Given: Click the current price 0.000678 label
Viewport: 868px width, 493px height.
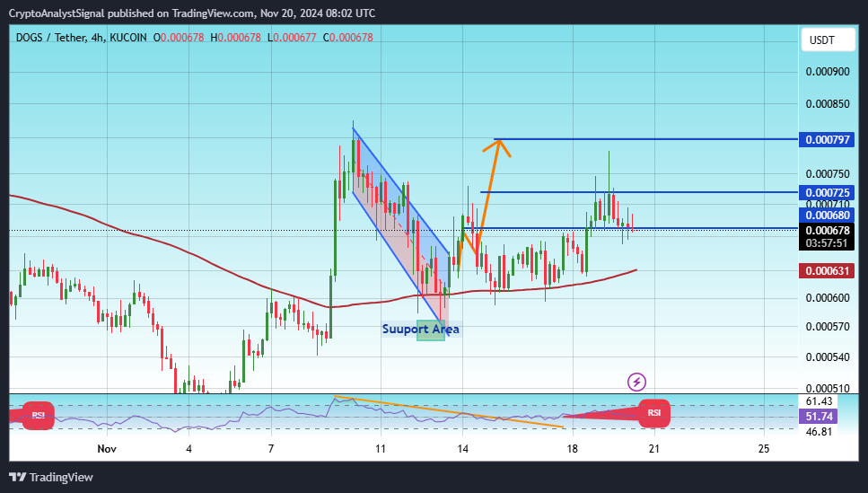Looking at the screenshot, I should [x=827, y=231].
